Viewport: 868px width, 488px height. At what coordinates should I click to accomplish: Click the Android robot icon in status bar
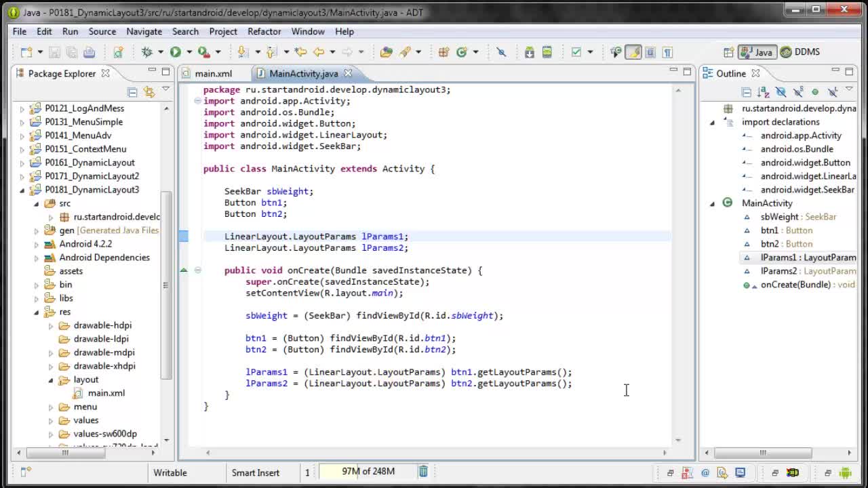tap(845, 472)
